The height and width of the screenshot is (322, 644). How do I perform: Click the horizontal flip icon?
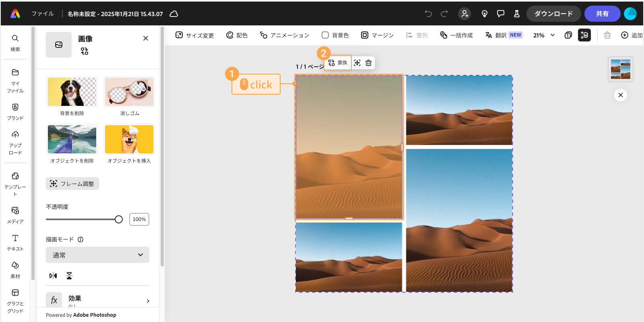point(53,276)
